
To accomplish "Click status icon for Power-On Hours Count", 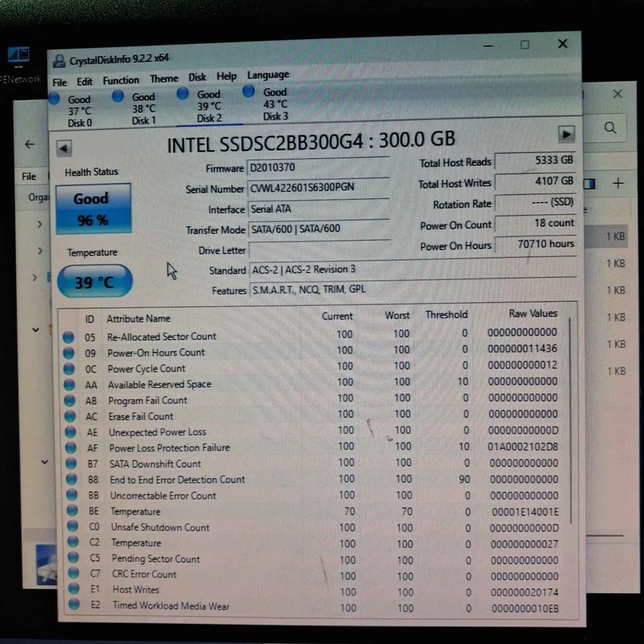I will pyautogui.click(x=69, y=353).
